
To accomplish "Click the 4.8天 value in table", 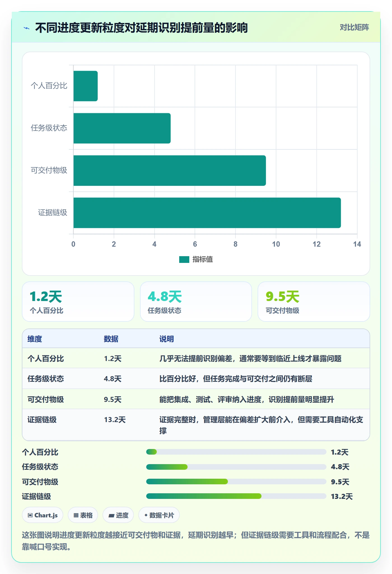I will (x=113, y=379).
